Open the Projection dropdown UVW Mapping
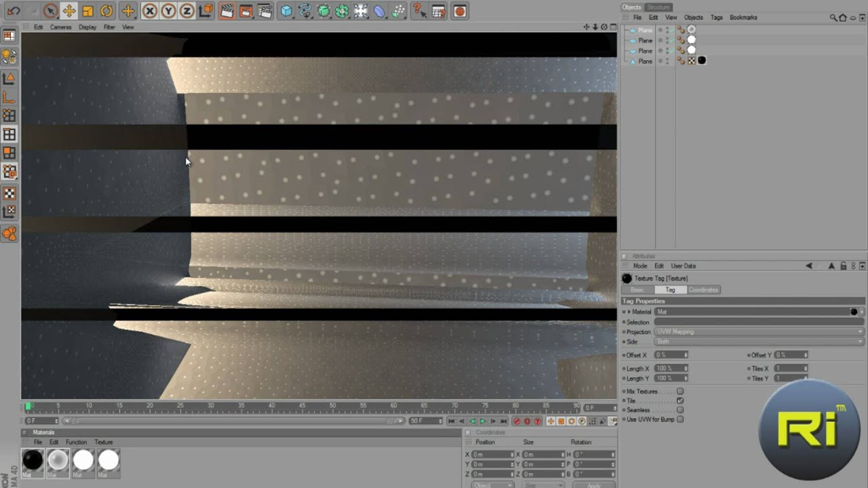 759,332
